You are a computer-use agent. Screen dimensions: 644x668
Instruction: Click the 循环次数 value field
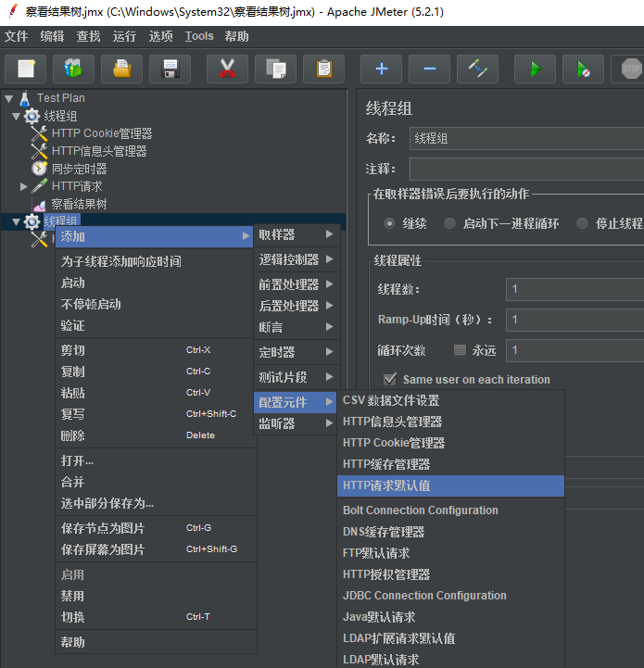pyautogui.click(x=575, y=350)
